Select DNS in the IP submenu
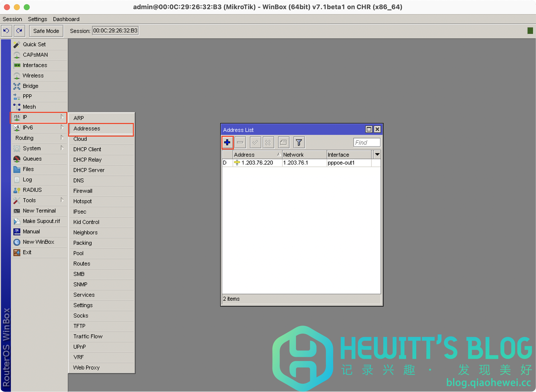Image resolution: width=536 pixels, height=392 pixels. click(x=101, y=181)
